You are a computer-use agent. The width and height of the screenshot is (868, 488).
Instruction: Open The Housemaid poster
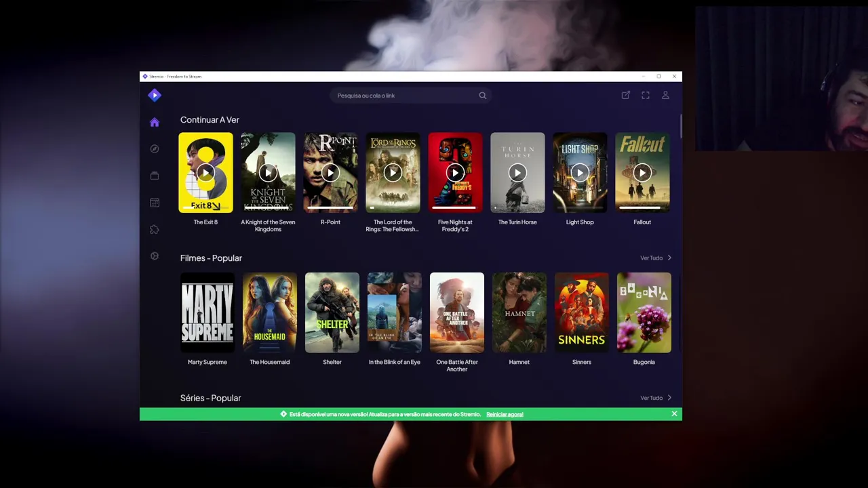(270, 312)
